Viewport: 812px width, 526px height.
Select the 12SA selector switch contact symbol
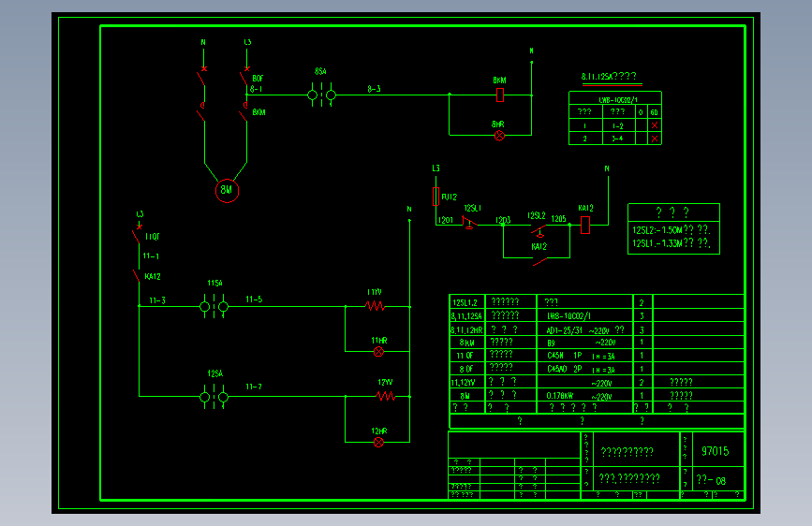point(214,397)
